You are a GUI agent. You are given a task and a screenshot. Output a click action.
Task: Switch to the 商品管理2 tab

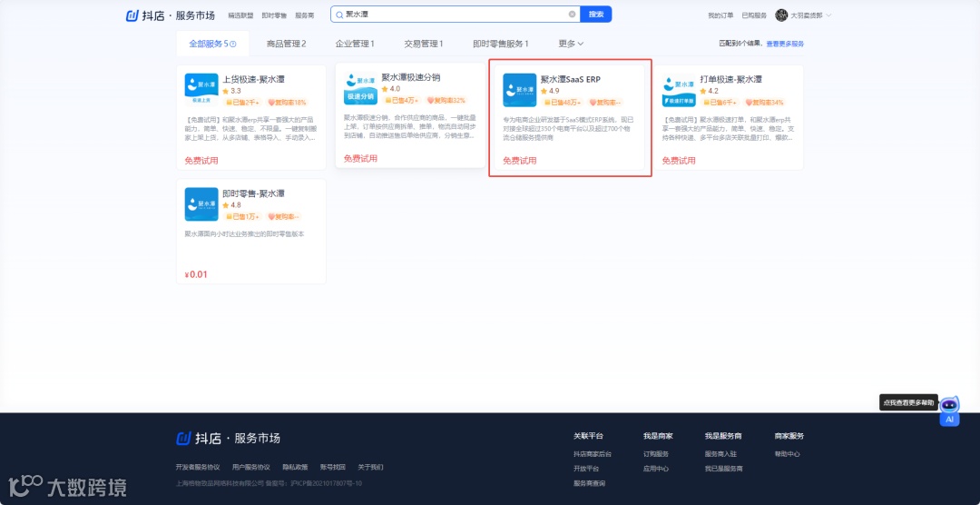286,44
